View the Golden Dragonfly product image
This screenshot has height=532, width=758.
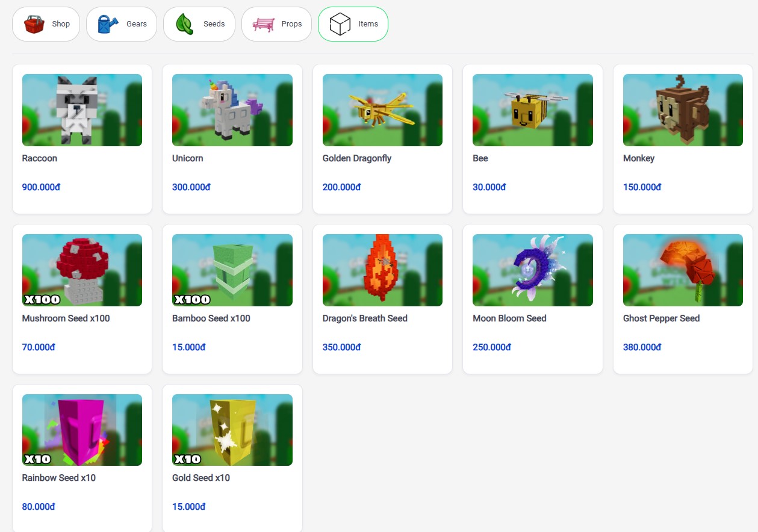click(382, 110)
